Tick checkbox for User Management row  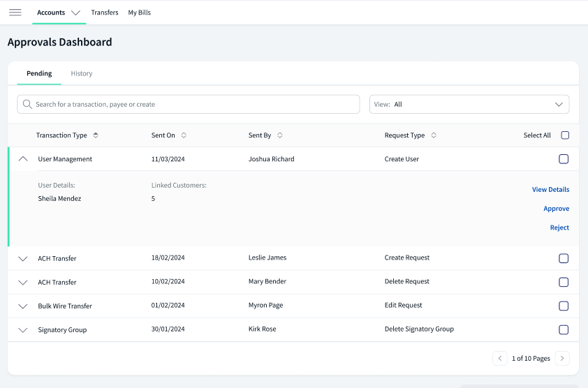564,159
